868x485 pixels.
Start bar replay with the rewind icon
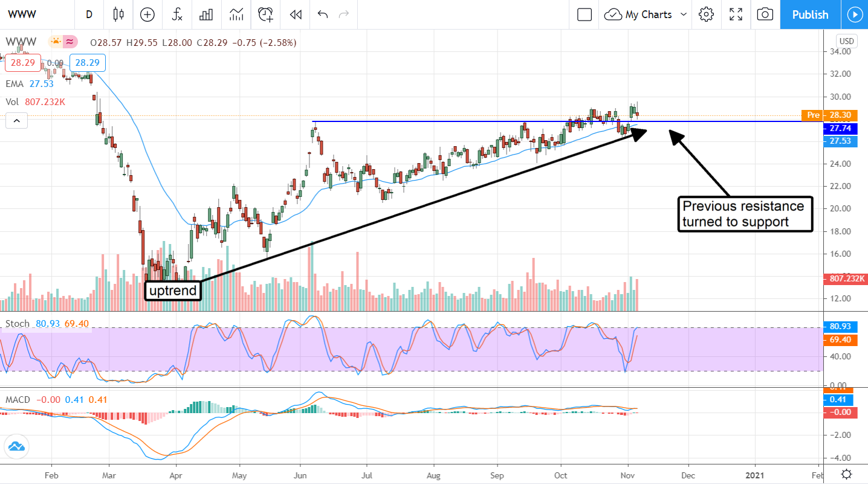pyautogui.click(x=295, y=14)
